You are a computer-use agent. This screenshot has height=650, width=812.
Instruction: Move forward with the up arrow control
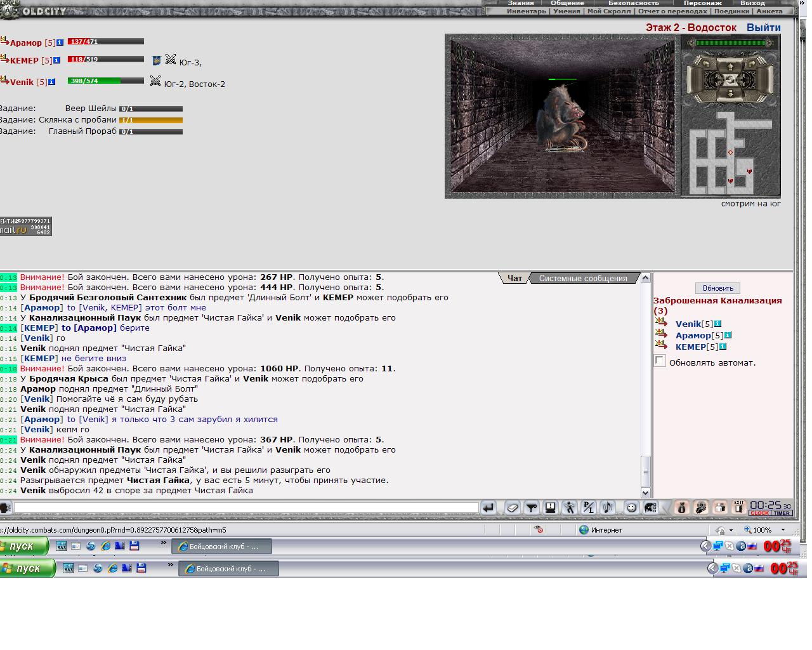(730, 67)
